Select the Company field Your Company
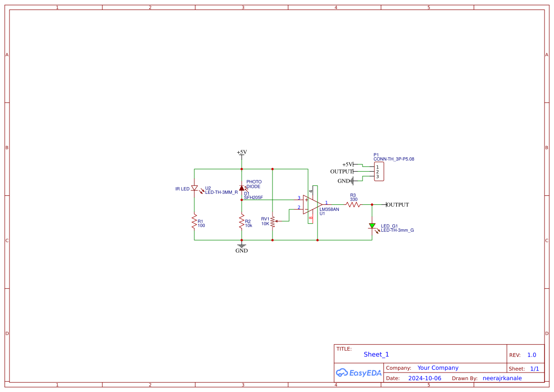Viewport: 554px width, 392px height. pyautogui.click(x=438, y=367)
